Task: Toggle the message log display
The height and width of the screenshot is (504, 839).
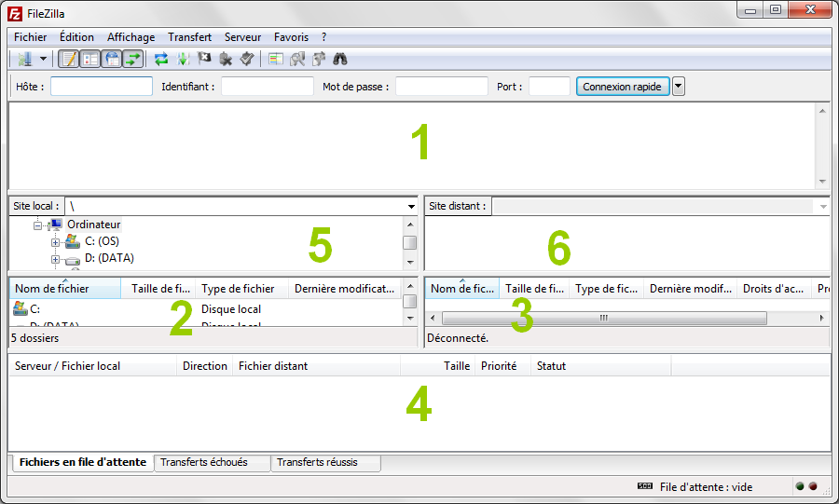Action: coord(69,59)
